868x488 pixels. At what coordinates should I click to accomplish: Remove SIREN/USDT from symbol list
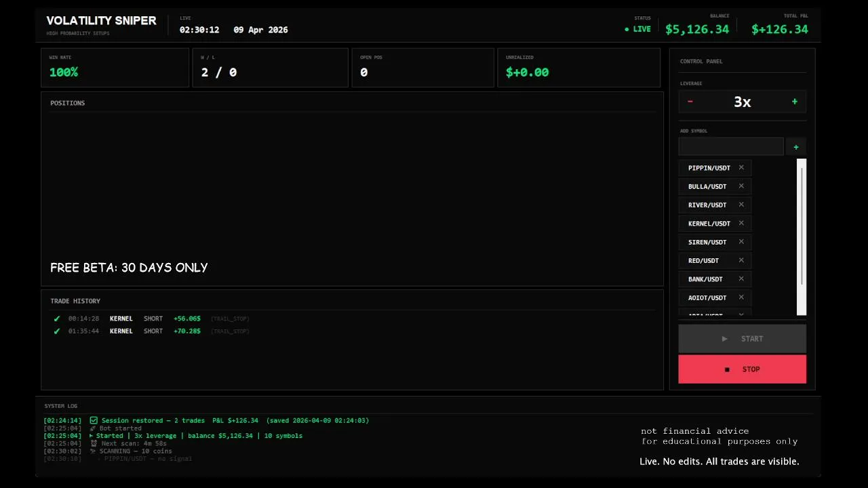(x=741, y=242)
